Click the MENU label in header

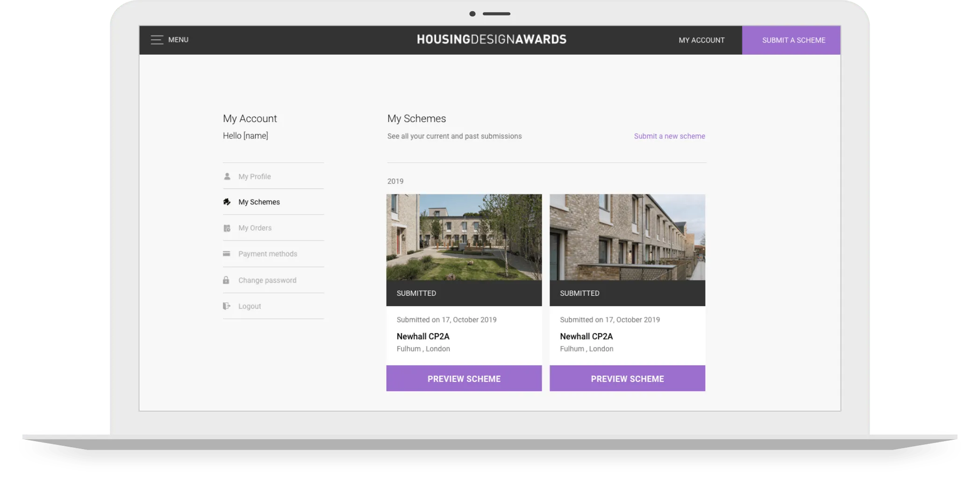point(179,40)
